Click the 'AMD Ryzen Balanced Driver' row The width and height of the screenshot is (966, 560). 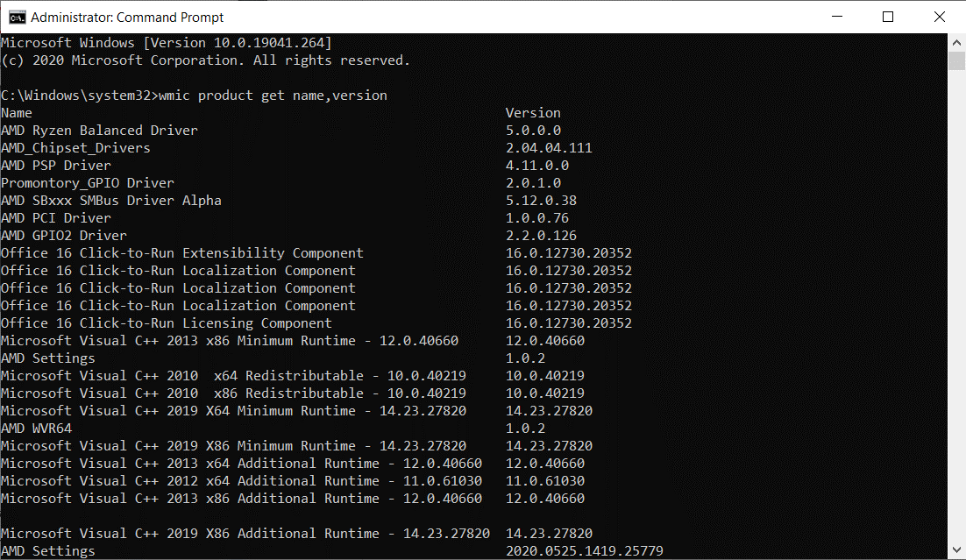(x=99, y=131)
